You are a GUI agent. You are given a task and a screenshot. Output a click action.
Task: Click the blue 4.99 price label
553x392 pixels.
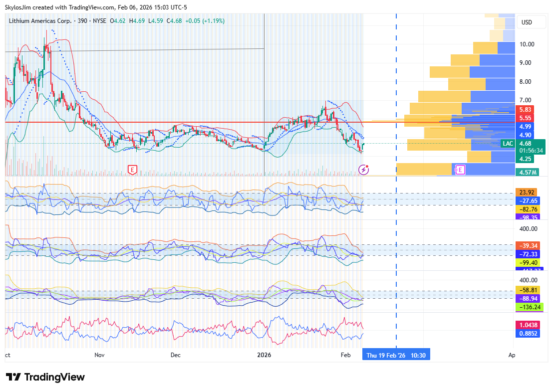(525, 127)
